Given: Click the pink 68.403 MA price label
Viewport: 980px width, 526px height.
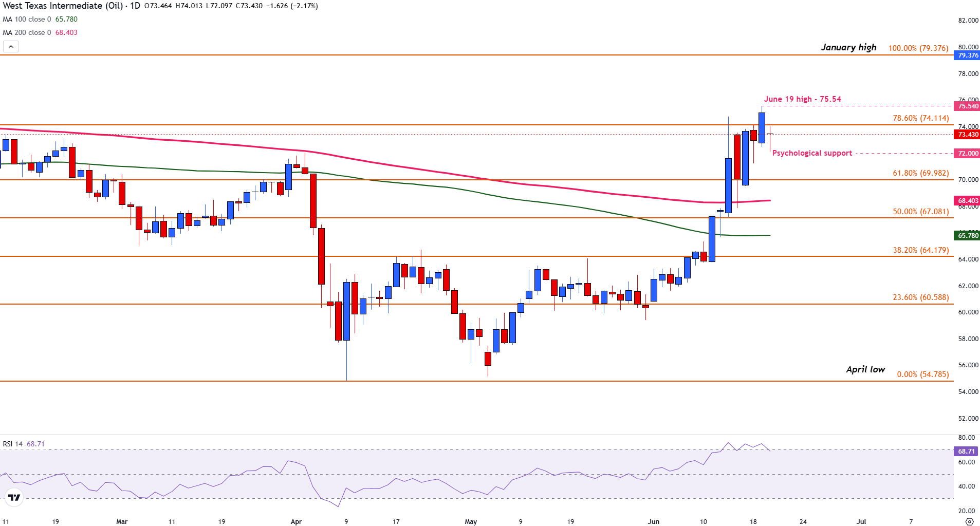Looking at the screenshot, I should click(967, 201).
